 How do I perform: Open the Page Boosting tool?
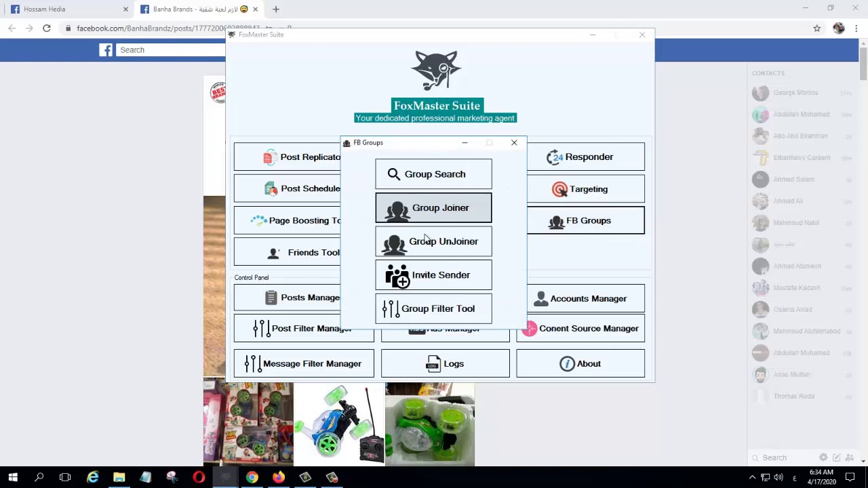click(288, 220)
